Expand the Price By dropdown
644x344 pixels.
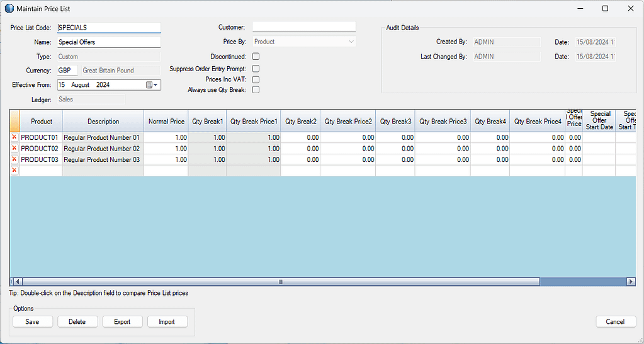point(351,42)
